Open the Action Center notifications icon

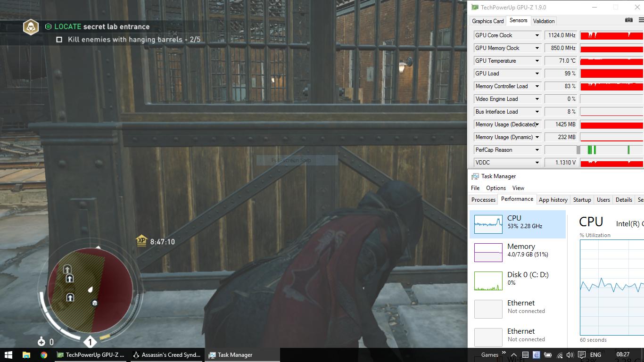581,355
